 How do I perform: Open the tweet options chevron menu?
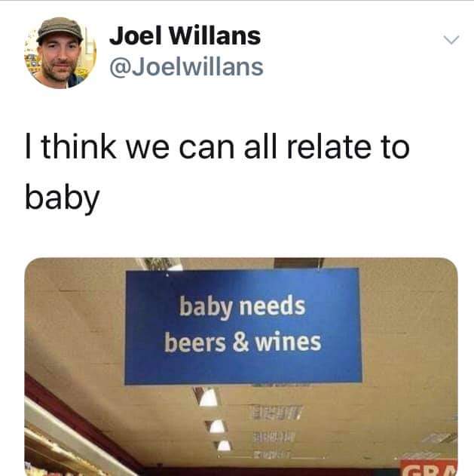pyautogui.click(x=451, y=39)
